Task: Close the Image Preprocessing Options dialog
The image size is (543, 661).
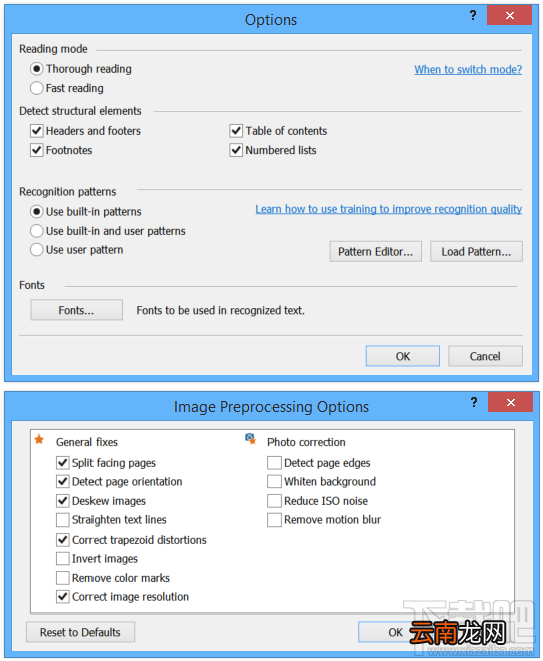Action: coord(511,402)
